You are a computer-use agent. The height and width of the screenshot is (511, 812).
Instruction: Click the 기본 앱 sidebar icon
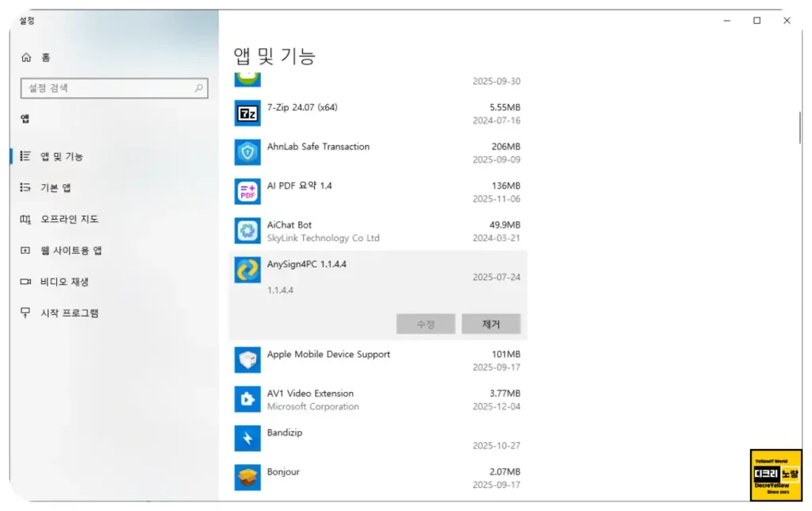[x=25, y=187]
